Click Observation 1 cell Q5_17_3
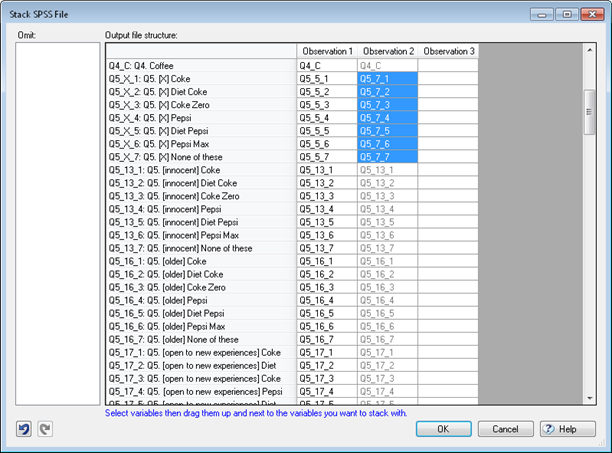Image resolution: width=612 pixels, height=453 pixels. [x=327, y=378]
